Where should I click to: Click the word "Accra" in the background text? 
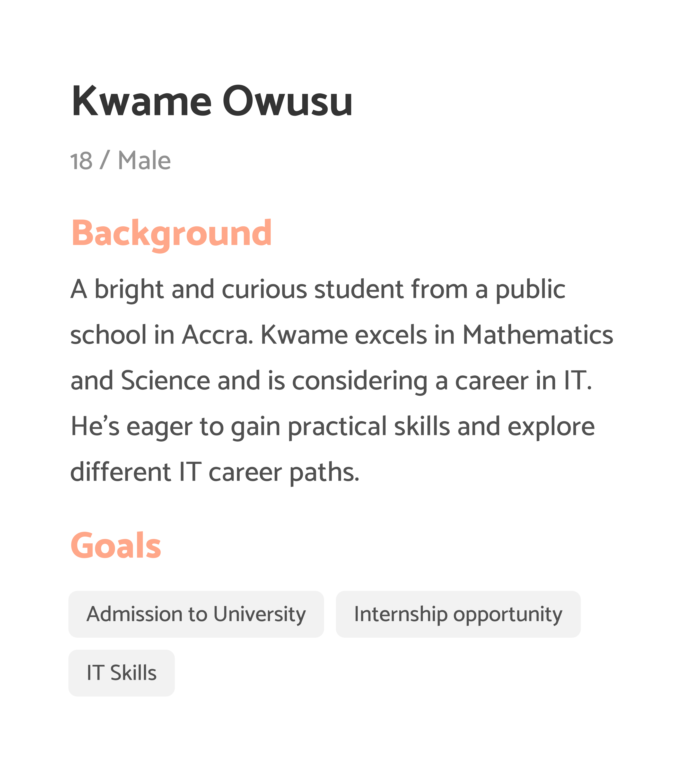(217, 335)
